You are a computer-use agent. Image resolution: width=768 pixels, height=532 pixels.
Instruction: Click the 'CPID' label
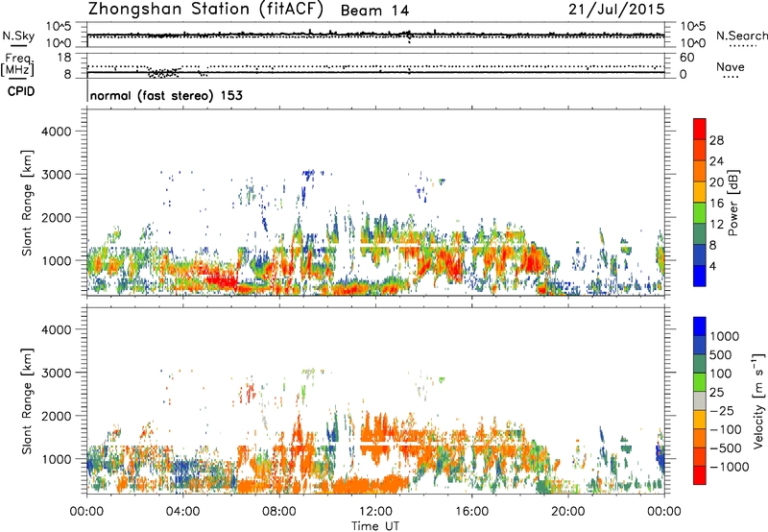tap(21, 91)
